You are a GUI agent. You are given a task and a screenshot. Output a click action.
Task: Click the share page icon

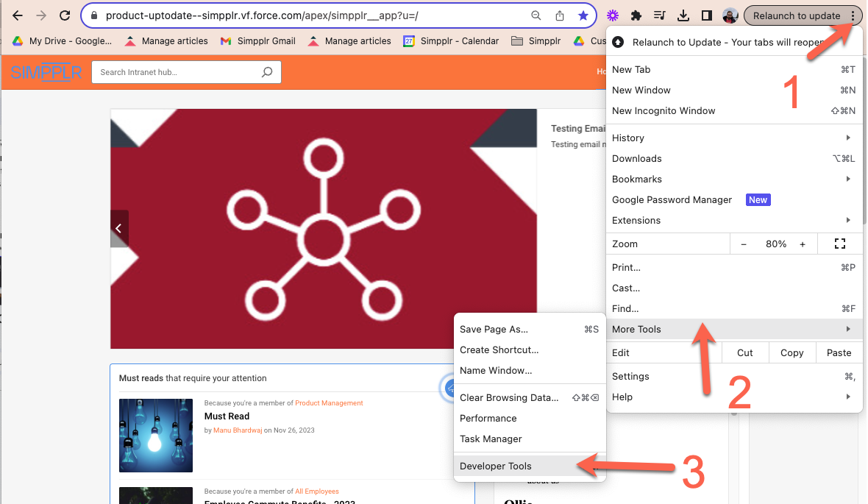click(559, 15)
